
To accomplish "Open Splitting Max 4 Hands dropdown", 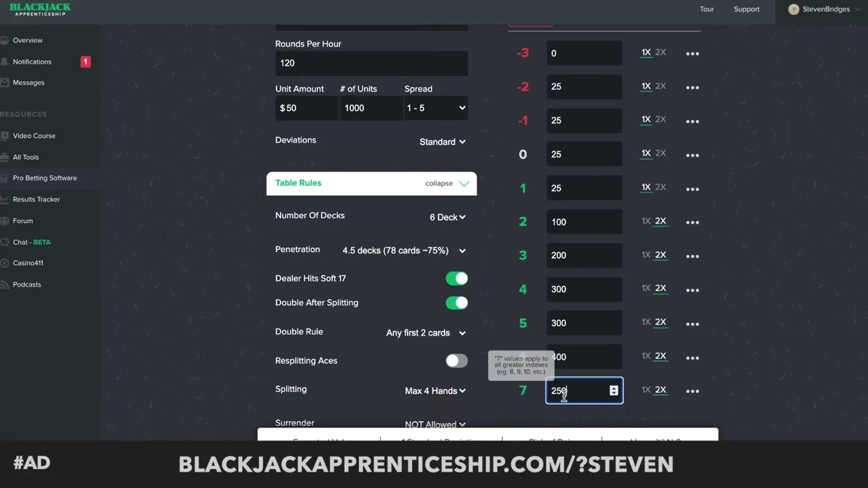I will coord(435,391).
